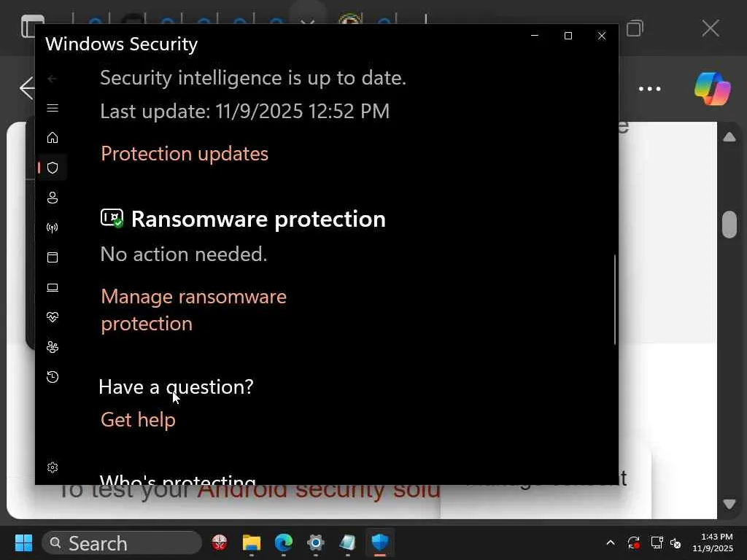Viewport: 747px width, 560px height.
Task: Click 'Security intelligence is up to date.' text
Action: tap(253, 78)
